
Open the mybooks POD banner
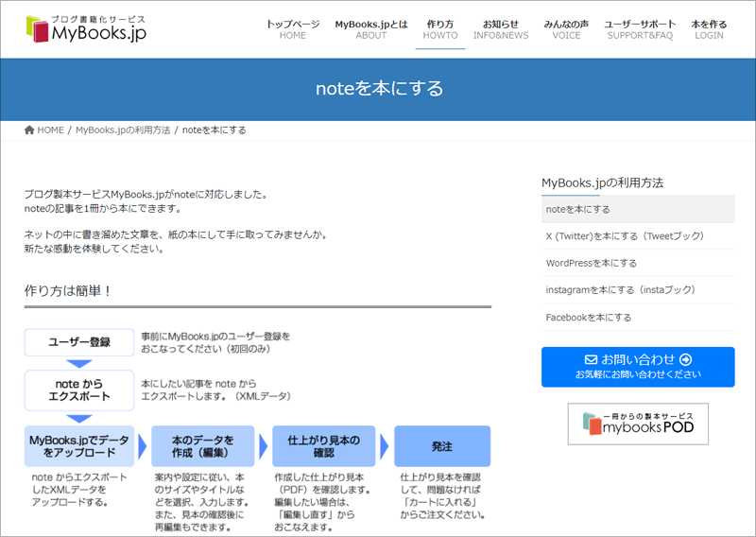[638, 424]
